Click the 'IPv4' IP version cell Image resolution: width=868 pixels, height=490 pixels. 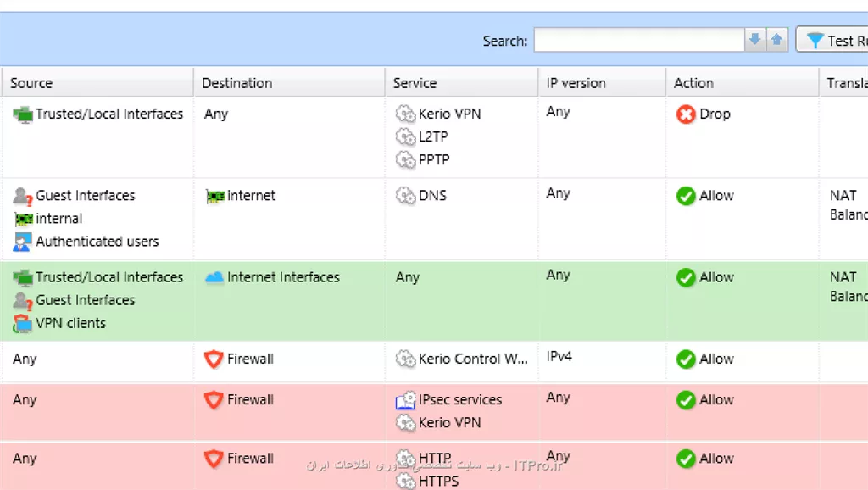pyautogui.click(x=559, y=357)
